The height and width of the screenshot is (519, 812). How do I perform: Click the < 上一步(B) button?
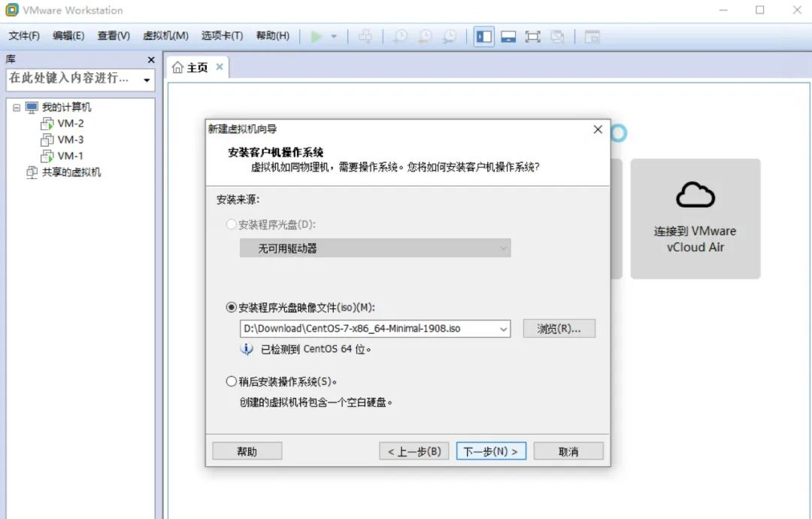click(414, 451)
